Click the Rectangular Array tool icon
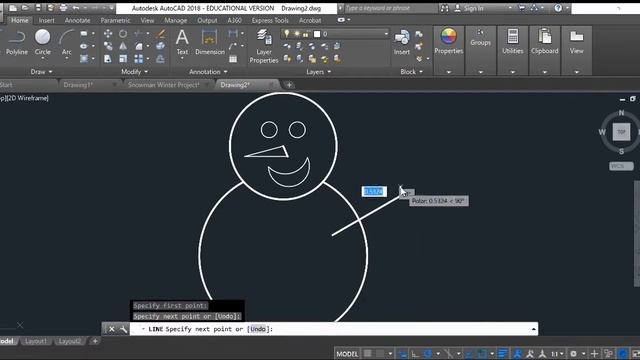The width and height of the screenshot is (640, 360). (139, 59)
